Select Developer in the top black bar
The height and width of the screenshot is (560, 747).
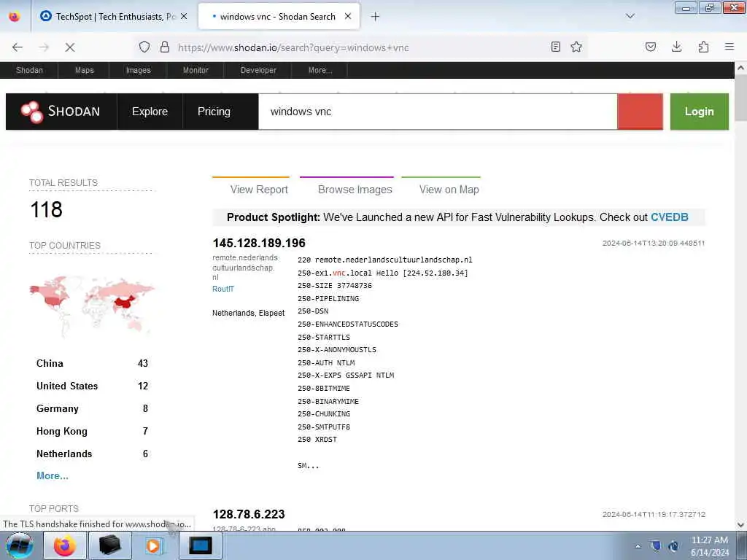click(x=258, y=70)
